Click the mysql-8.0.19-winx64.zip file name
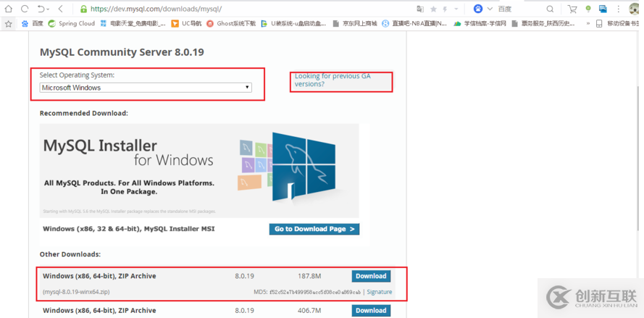 pos(76,292)
